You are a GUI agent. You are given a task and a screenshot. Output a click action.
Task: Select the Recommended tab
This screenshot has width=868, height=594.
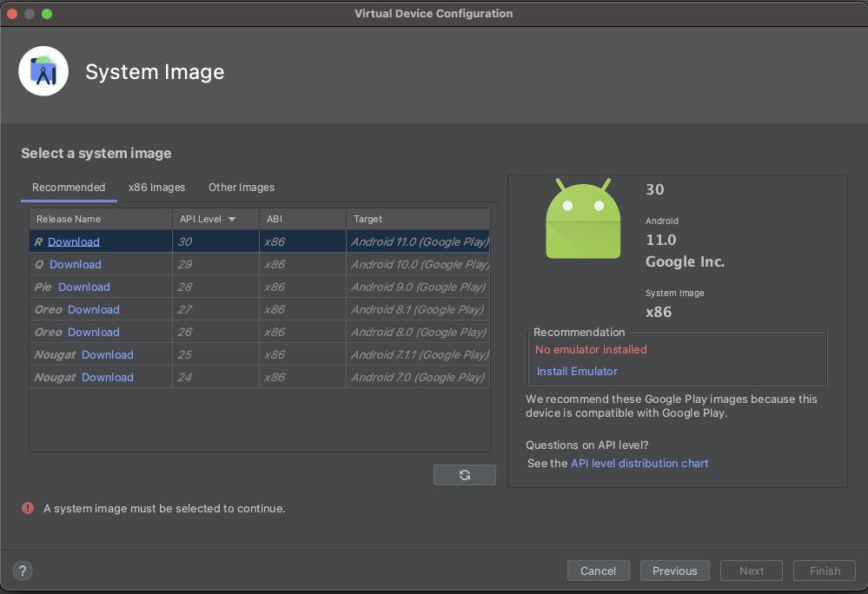point(69,188)
